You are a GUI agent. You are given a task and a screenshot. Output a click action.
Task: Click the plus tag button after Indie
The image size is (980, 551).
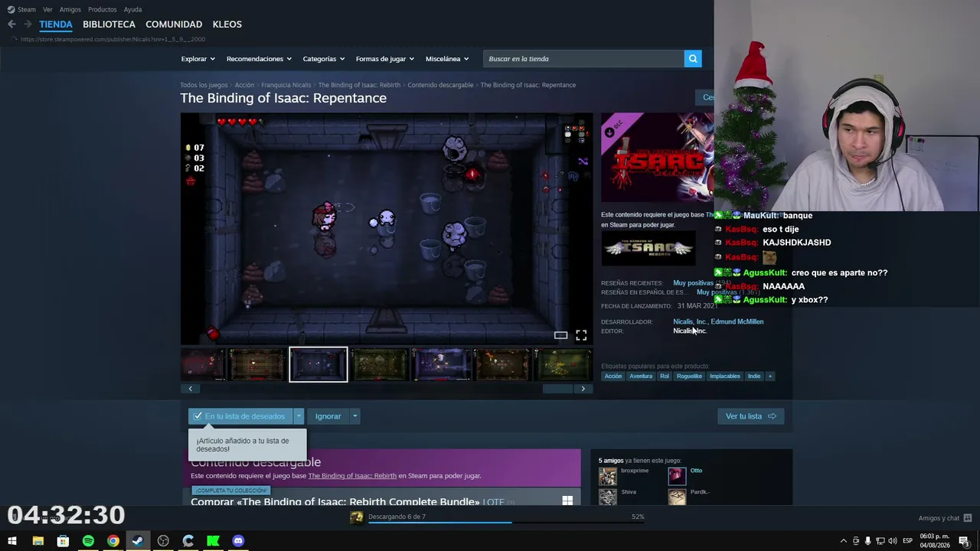[x=770, y=376]
